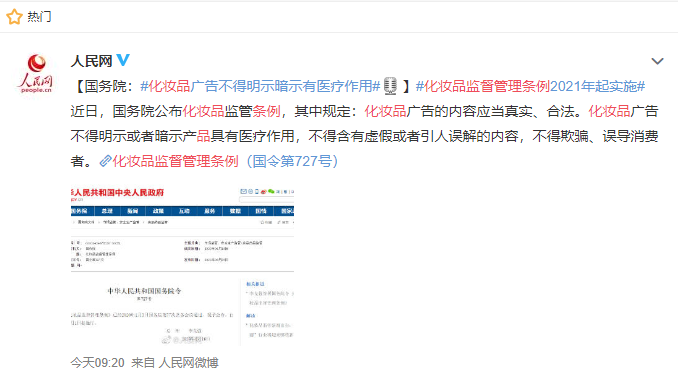Click red 化妆品 before 广告的内容应当真实
Screen dimensions: 678x384
point(385,111)
